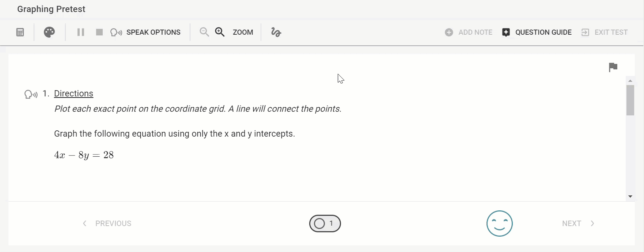Pause the speech playback
This screenshot has height=252, width=644.
tap(81, 32)
